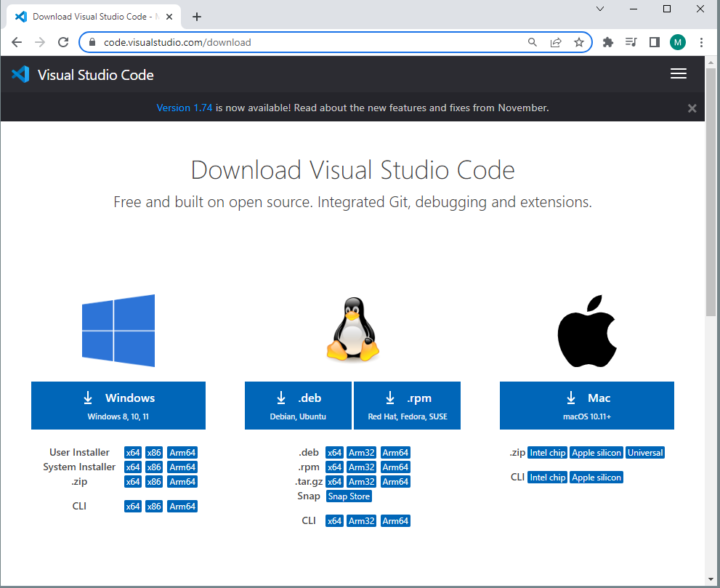720x588 pixels.
Task: Download Windows CLI x86
Action: point(154,506)
